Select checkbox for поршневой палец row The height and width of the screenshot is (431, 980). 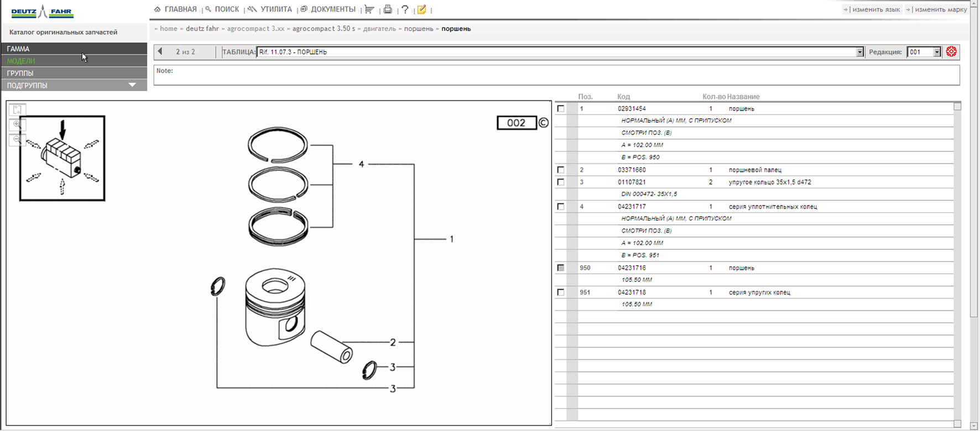point(561,170)
